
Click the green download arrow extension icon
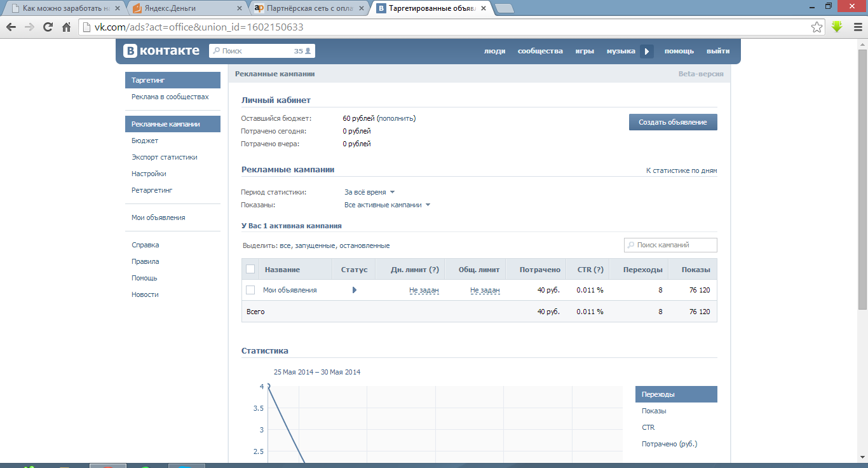pyautogui.click(x=837, y=27)
